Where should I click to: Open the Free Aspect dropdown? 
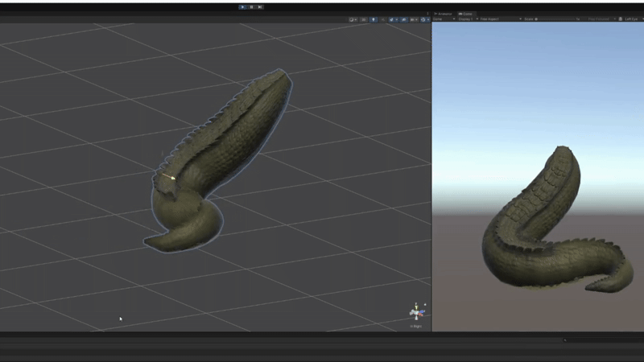point(501,19)
